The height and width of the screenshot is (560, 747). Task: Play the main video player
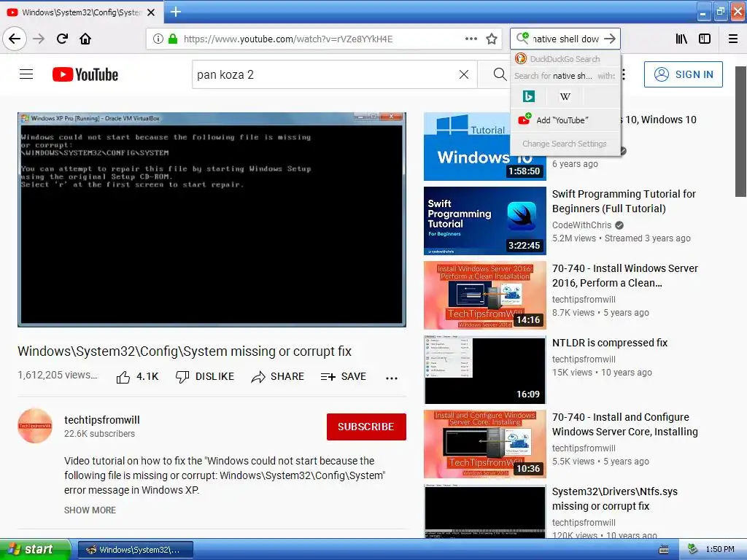212,219
